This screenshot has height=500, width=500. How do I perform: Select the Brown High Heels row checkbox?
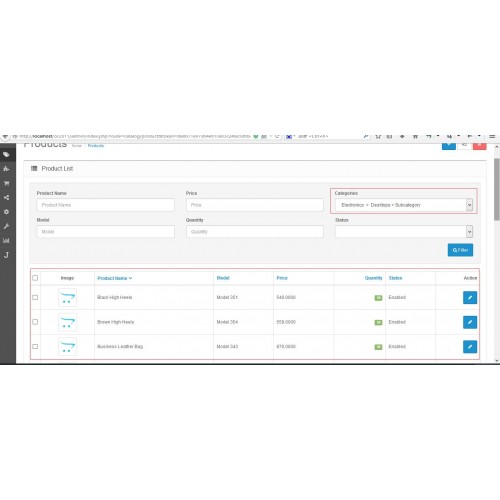point(35,322)
